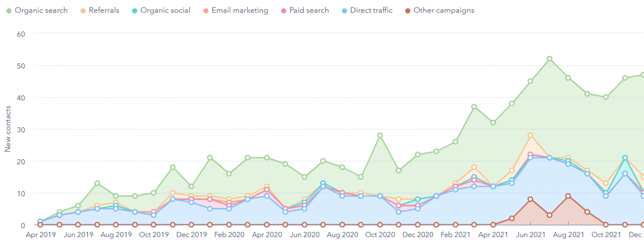This screenshot has width=644, height=243.
Task: Click the Oct 2020 x-axis label
Action: click(x=380, y=235)
